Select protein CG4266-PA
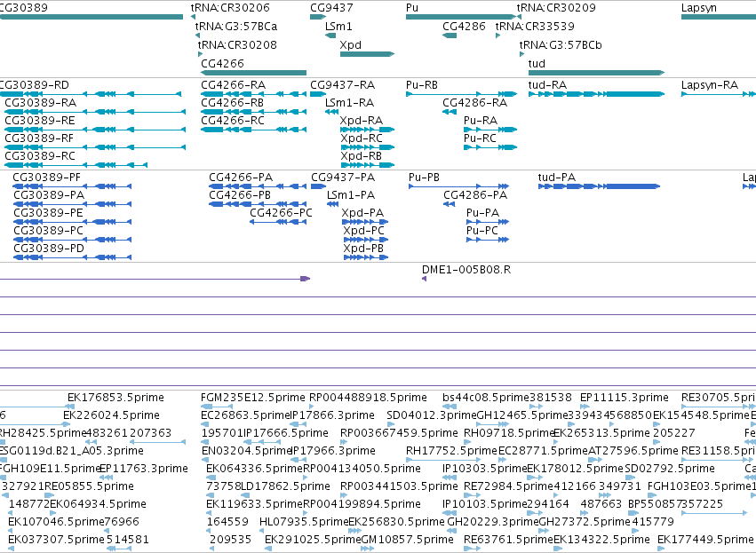 pos(241,178)
